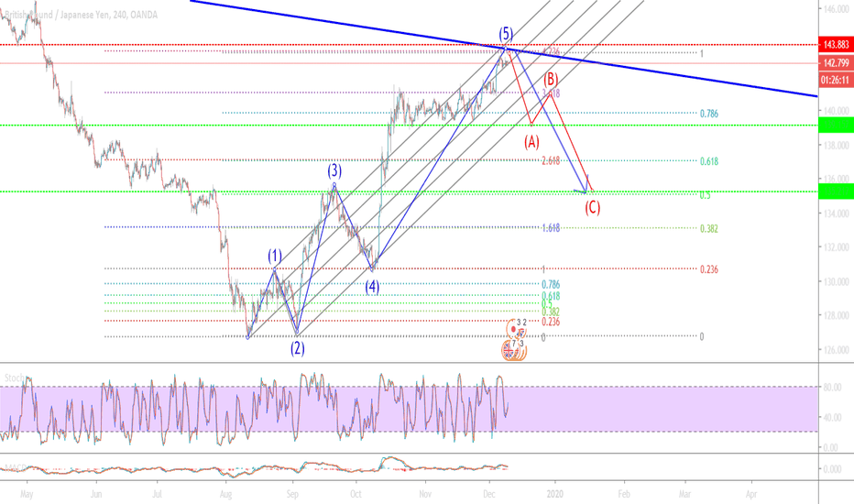Click the blue (2) wave label

(x=298, y=348)
